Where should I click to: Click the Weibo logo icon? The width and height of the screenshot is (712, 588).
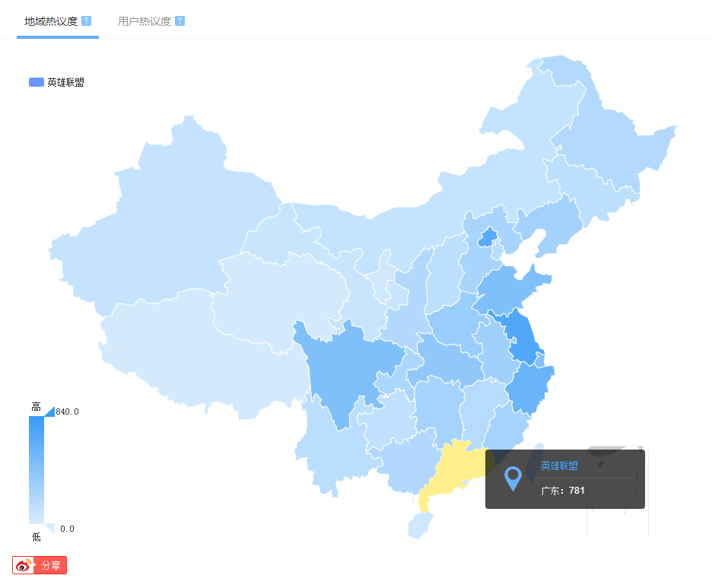(x=24, y=565)
